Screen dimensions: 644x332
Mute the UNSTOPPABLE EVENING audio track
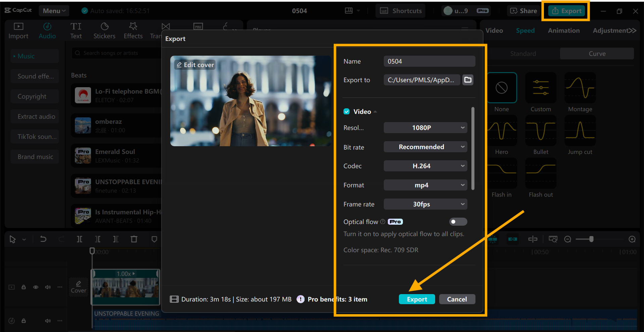(x=48, y=321)
